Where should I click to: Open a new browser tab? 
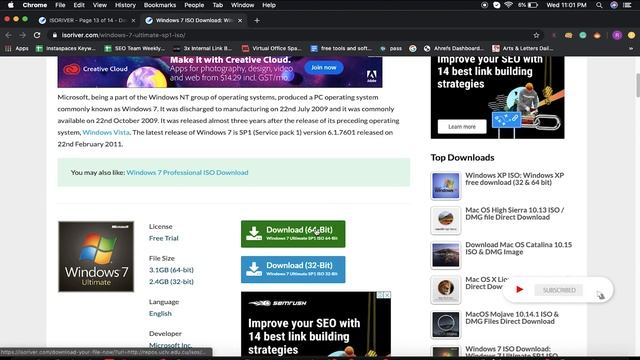(257, 20)
